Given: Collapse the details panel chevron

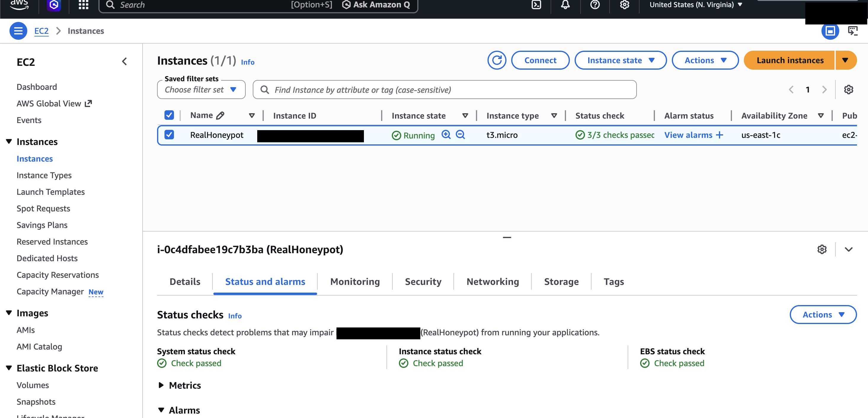Looking at the screenshot, I should 848,249.
